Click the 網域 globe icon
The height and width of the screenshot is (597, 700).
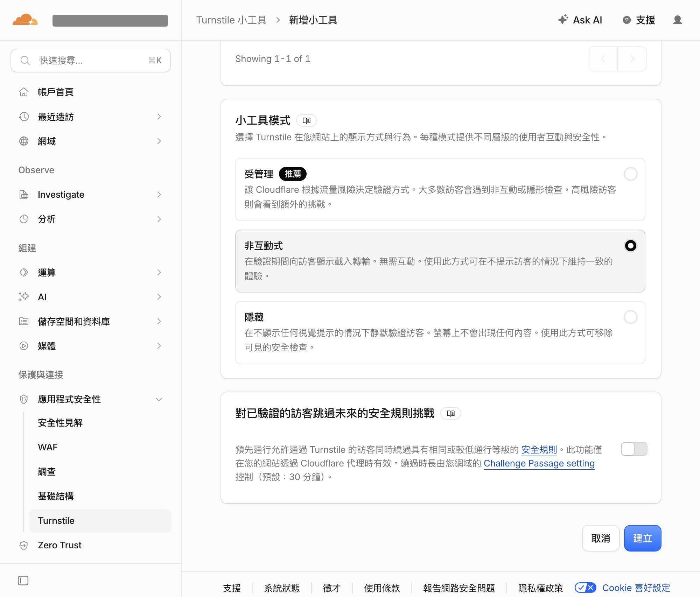(x=24, y=141)
